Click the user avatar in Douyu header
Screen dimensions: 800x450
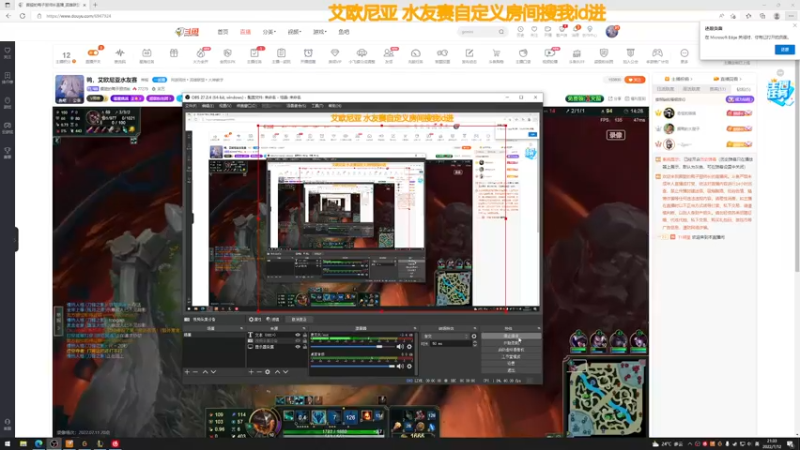[612, 32]
